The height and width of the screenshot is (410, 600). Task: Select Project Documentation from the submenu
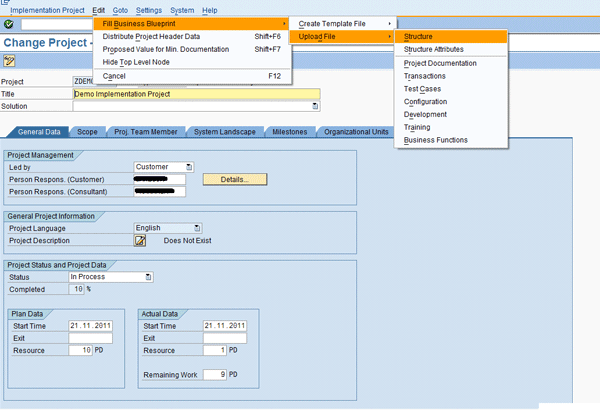click(440, 63)
